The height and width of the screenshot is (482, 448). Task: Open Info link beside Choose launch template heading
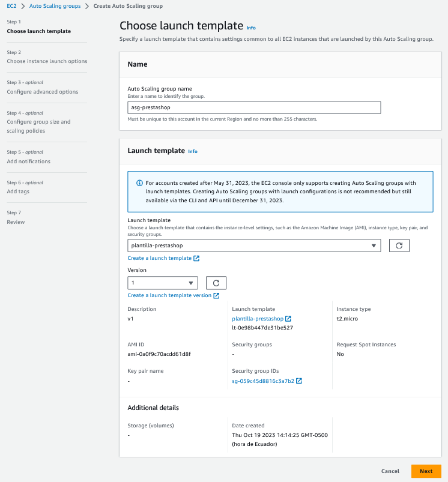pyautogui.click(x=251, y=28)
